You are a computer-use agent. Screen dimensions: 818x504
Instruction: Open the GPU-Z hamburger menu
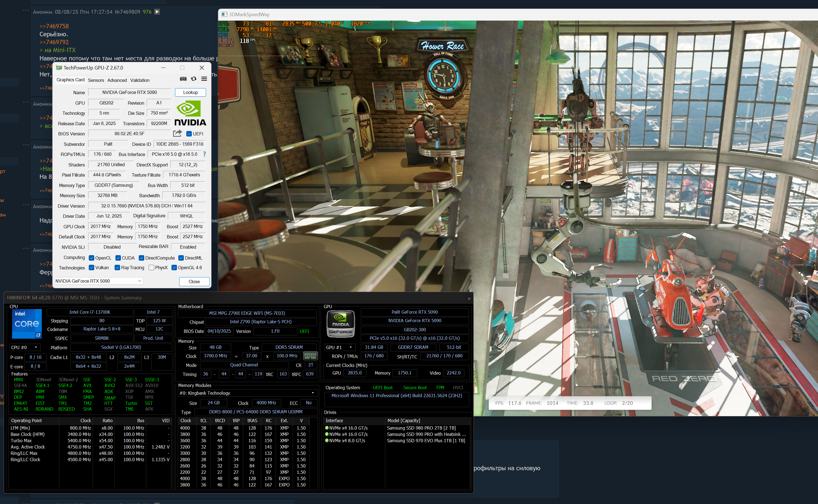tap(204, 79)
